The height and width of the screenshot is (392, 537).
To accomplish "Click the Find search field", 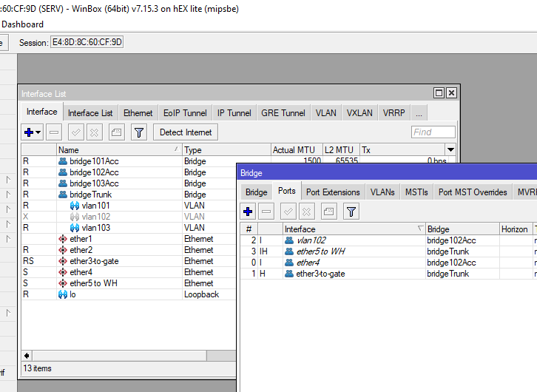I will 433,132.
